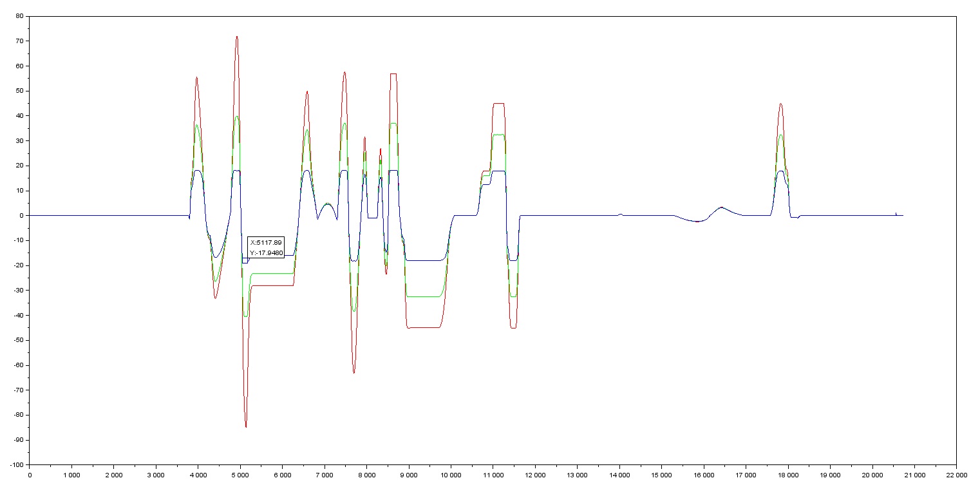The width and height of the screenshot is (980, 487).
Task: Click the Y:-17.9480 datatip text line
Action: click(x=267, y=253)
